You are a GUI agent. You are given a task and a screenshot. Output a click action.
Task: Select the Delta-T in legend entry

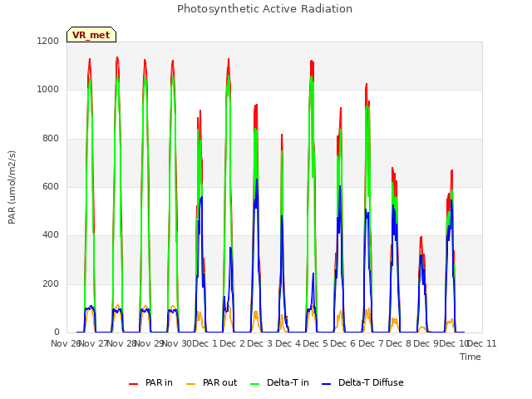[279, 382]
